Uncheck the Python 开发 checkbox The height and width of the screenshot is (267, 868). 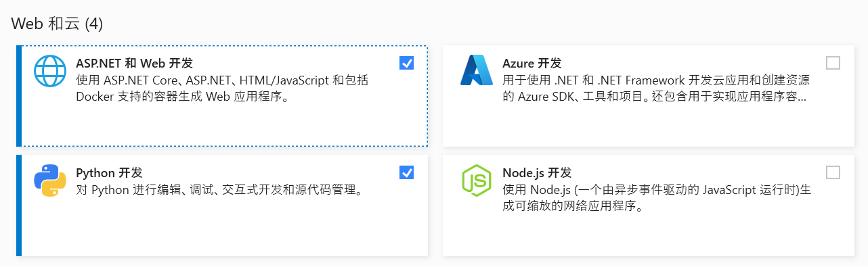(x=407, y=172)
